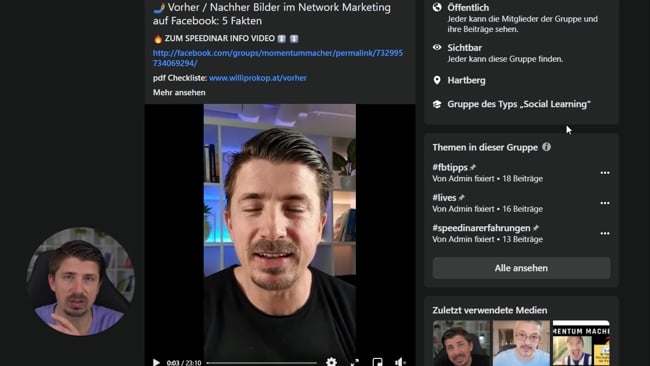The width and height of the screenshot is (650, 366).
Task: Seek on the video progress bar
Action: pos(262,363)
